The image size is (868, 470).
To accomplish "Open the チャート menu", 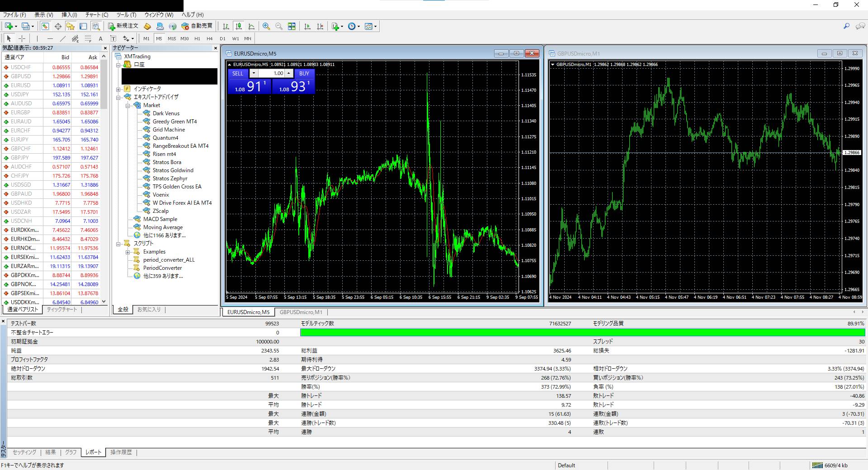I will (96, 14).
